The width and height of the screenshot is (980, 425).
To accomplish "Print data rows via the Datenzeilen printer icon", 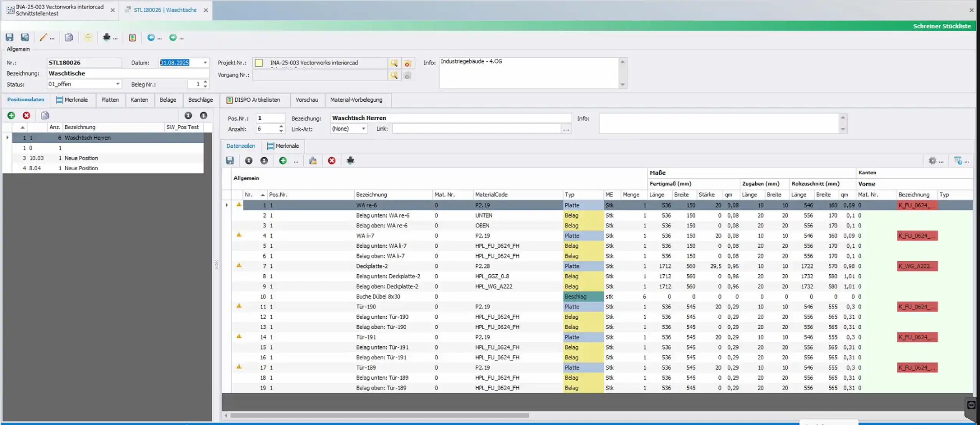I will pyautogui.click(x=350, y=161).
